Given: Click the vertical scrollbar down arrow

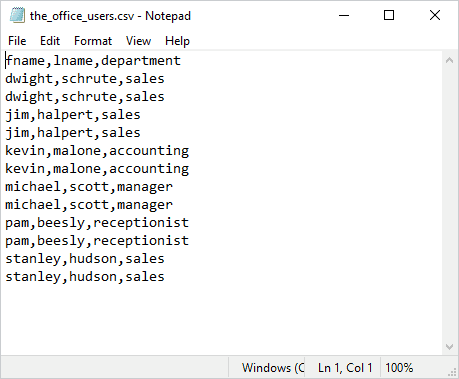Looking at the screenshot, I should click(449, 347).
